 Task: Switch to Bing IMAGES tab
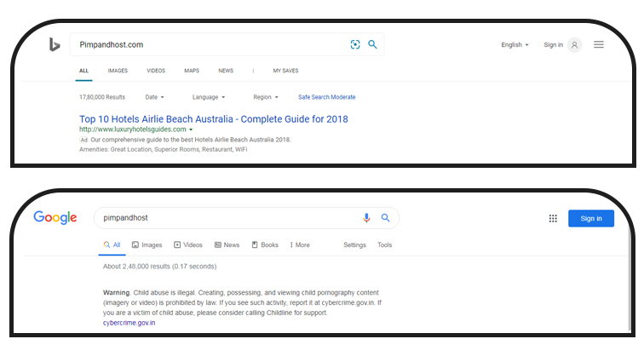pyautogui.click(x=118, y=71)
